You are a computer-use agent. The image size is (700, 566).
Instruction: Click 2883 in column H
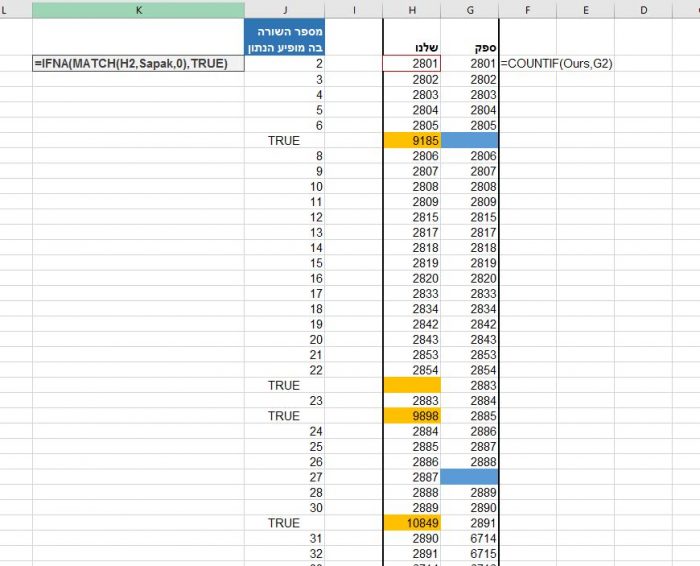[412, 400]
